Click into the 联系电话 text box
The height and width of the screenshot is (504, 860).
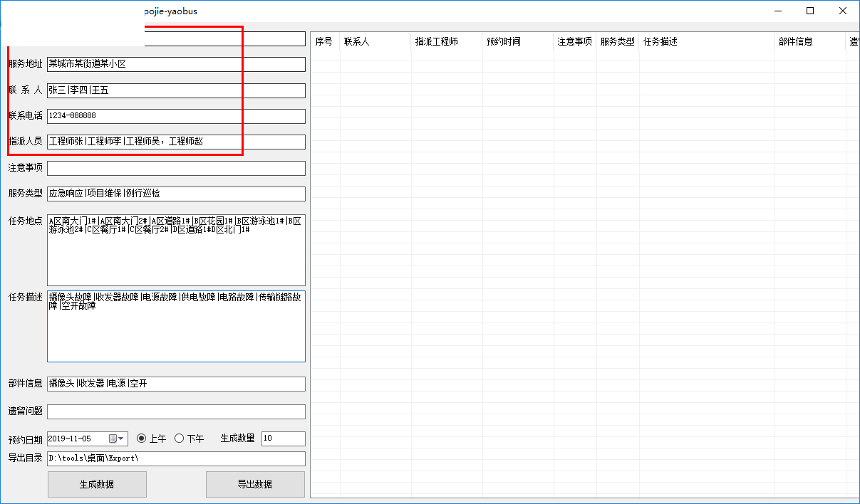[x=176, y=116]
